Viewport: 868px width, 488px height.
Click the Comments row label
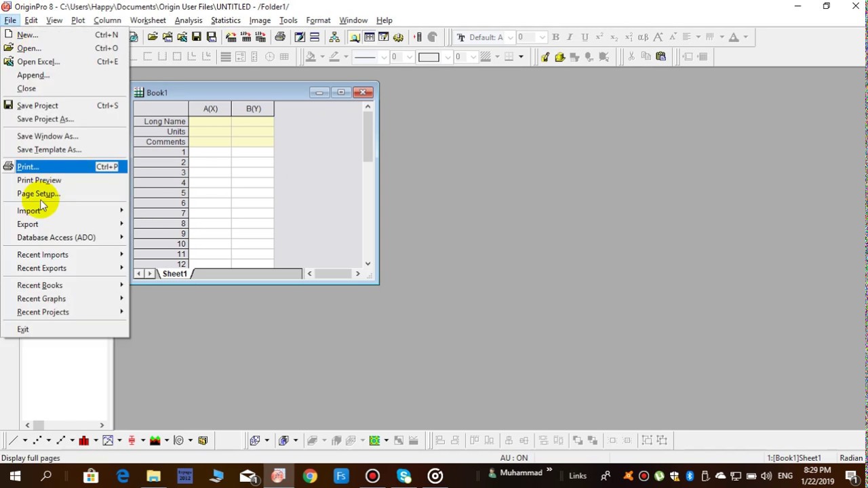tap(161, 142)
